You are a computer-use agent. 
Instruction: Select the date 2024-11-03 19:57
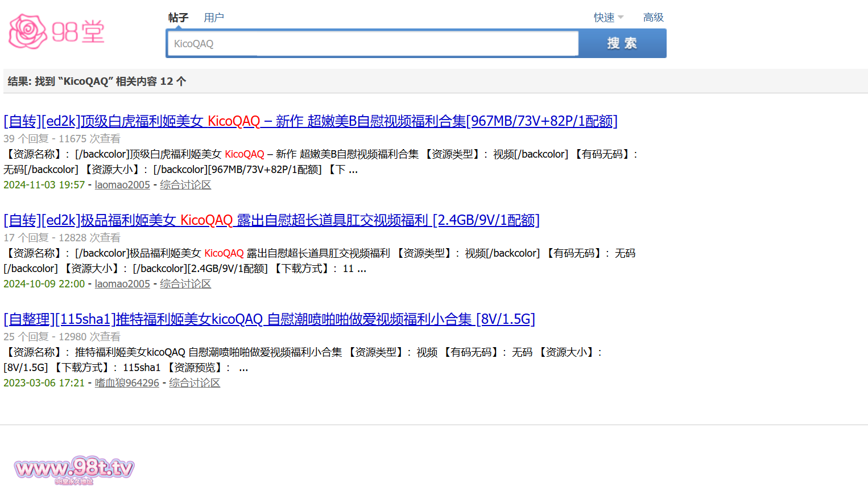click(44, 185)
